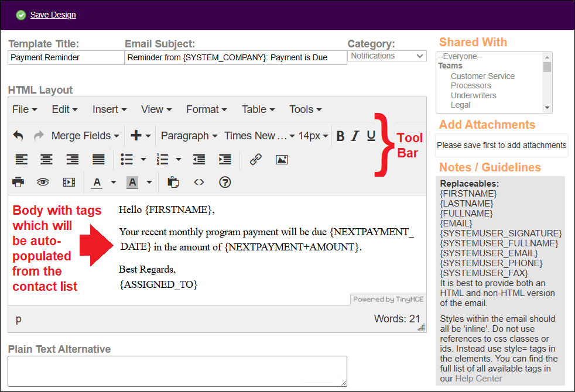
Task: Justify text alignment
Action: point(98,159)
